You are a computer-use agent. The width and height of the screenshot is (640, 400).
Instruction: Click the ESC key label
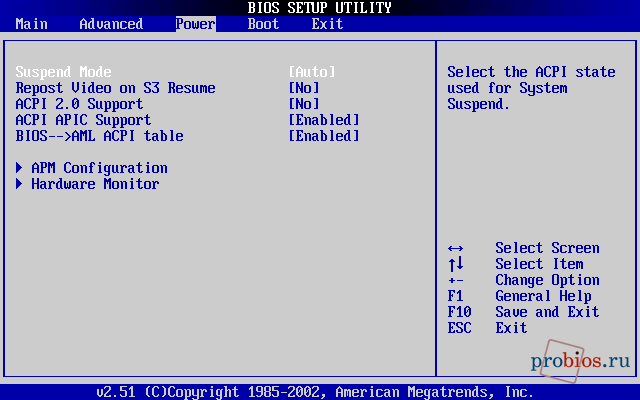(460, 328)
